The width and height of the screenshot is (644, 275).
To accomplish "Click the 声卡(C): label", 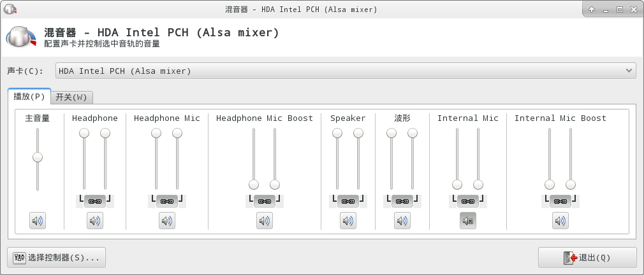I will click(26, 71).
